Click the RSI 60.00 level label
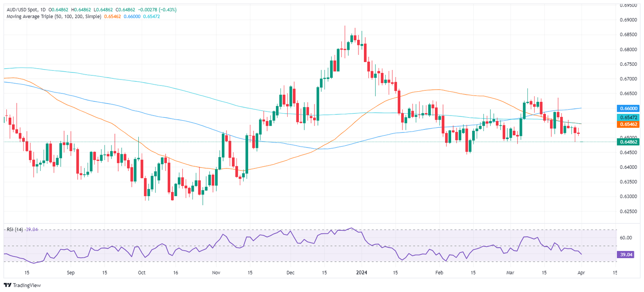 pyautogui.click(x=626, y=238)
